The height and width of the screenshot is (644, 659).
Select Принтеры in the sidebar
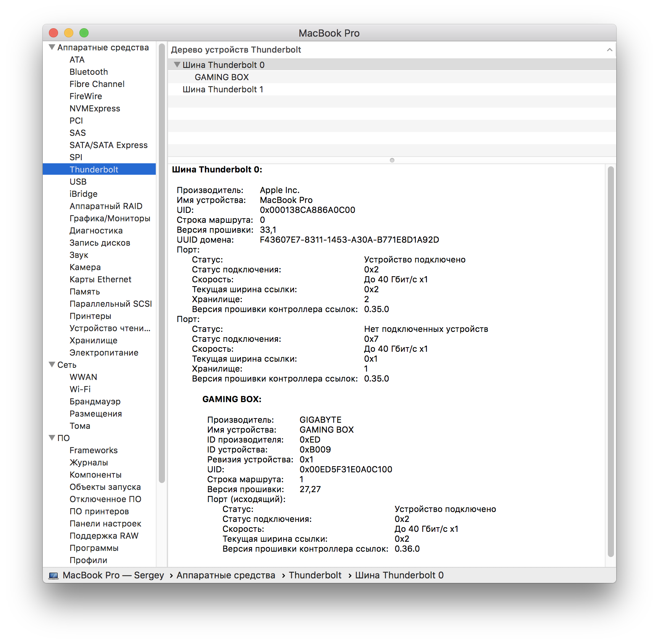click(x=90, y=316)
